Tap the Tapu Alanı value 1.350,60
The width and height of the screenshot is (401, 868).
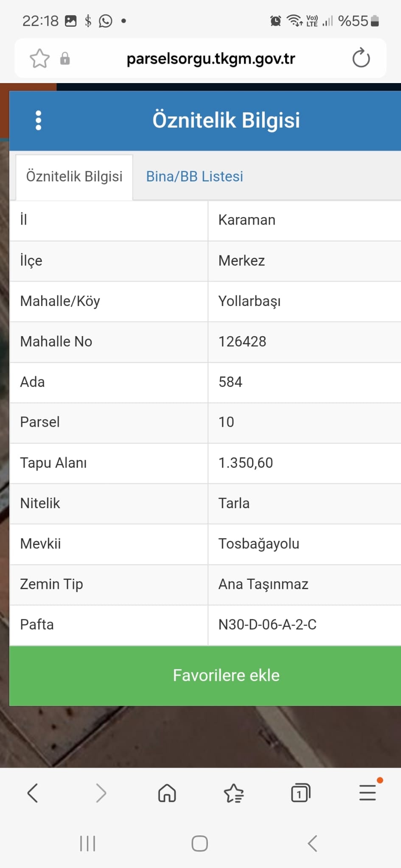(246, 463)
